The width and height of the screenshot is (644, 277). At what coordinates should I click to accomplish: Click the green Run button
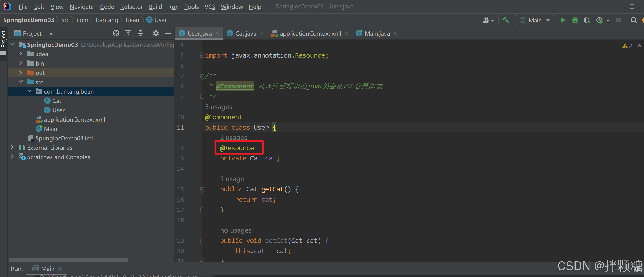pos(563,20)
